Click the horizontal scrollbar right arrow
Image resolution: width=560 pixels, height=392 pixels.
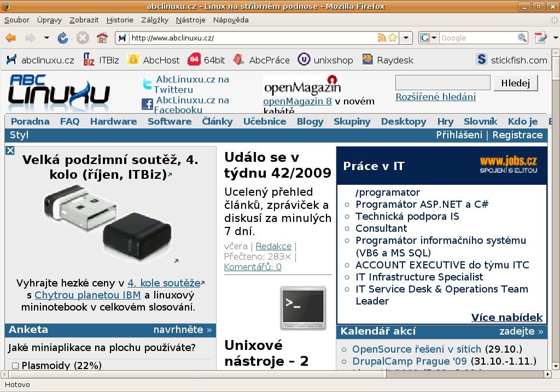click(x=548, y=374)
